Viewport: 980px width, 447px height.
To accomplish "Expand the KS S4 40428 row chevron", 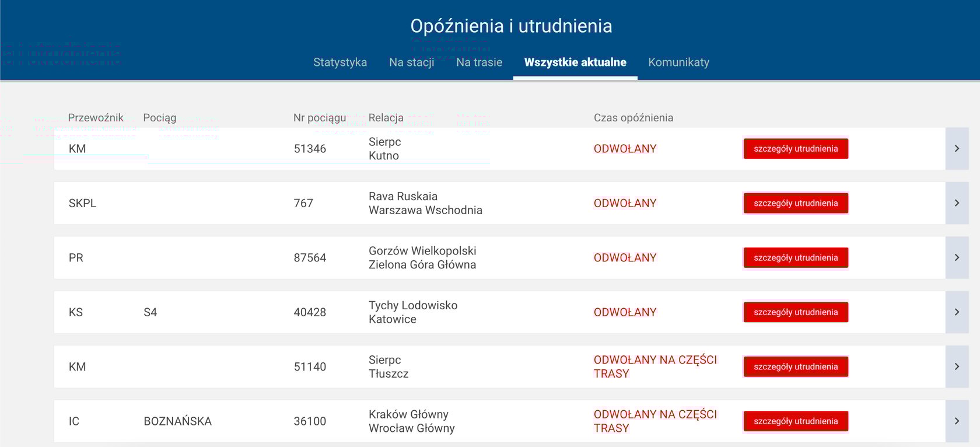I will (957, 312).
